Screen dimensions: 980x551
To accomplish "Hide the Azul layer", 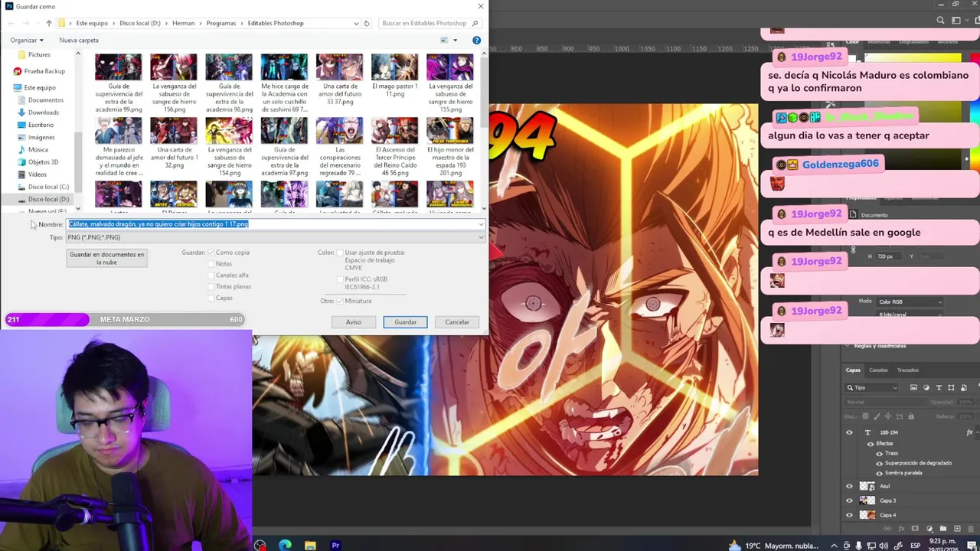I will click(849, 486).
